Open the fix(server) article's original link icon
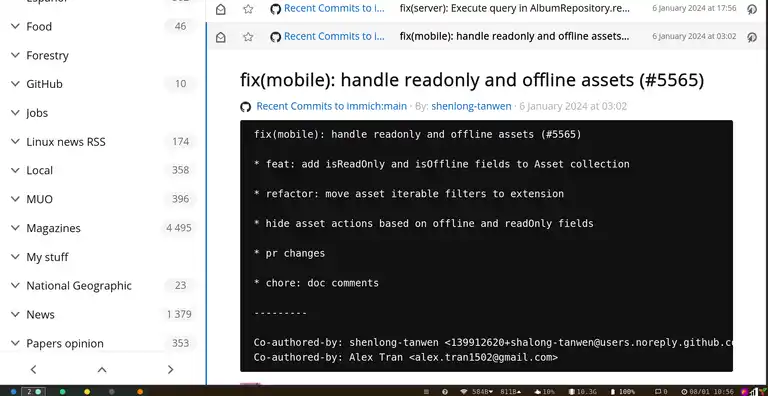Screen dimensions: 768x396 (x=752, y=9)
